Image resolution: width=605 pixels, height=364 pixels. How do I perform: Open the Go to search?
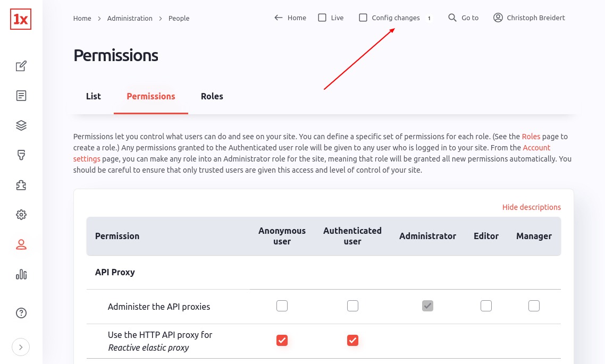(464, 18)
